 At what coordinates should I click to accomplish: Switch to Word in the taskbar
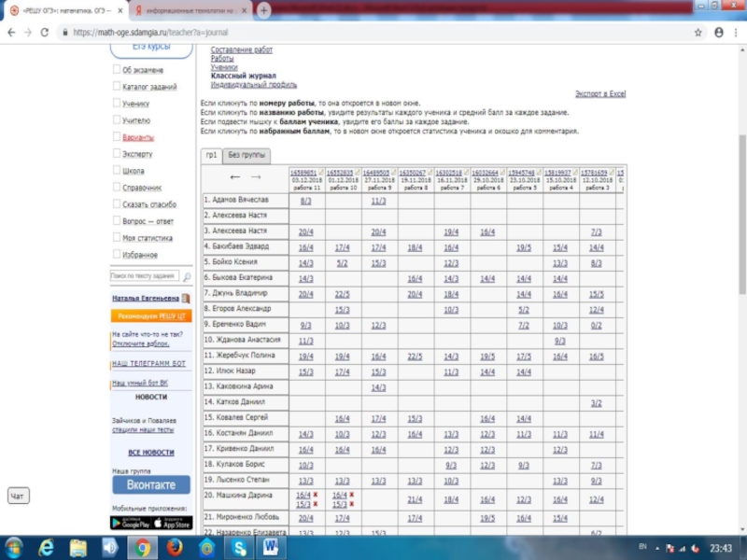(x=271, y=548)
